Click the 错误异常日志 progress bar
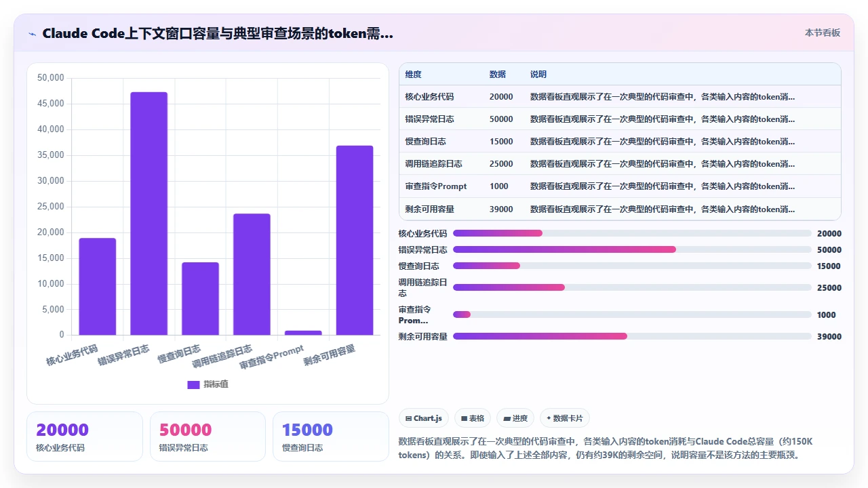The height and width of the screenshot is (488, 868). click(632, 249)
